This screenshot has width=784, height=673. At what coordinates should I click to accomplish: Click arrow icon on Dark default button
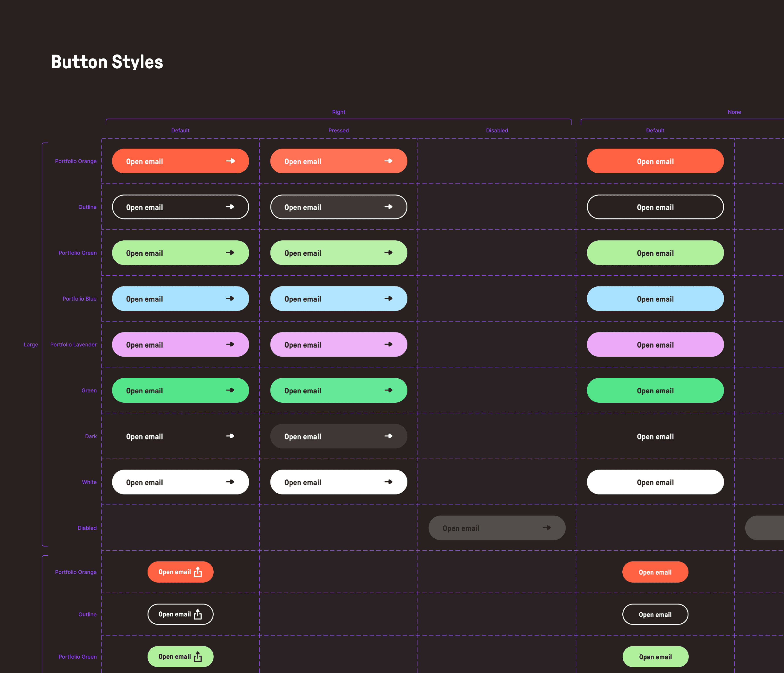230,436
